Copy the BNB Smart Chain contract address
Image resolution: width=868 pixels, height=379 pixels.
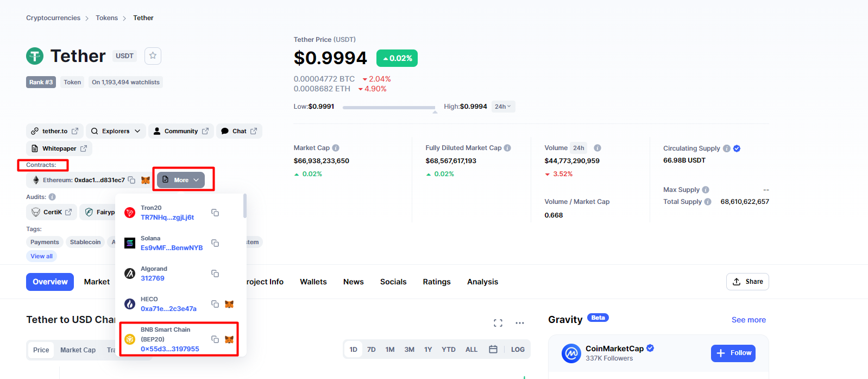215,339
